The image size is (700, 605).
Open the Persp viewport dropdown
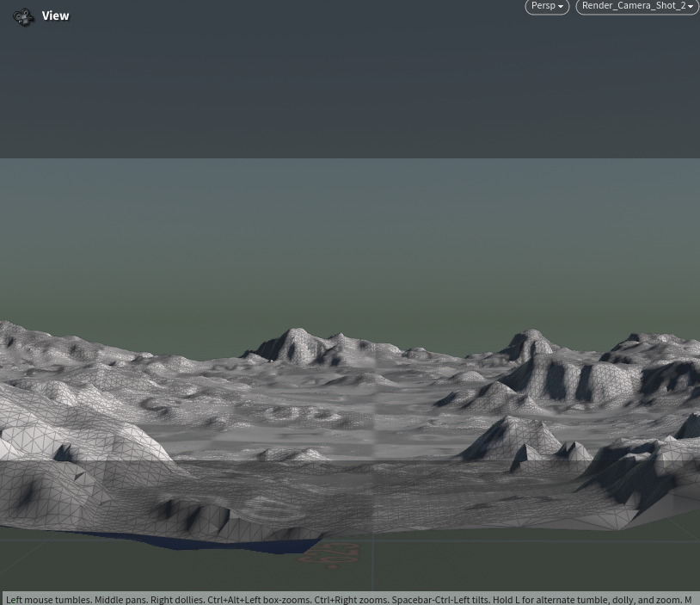(546, 6)
